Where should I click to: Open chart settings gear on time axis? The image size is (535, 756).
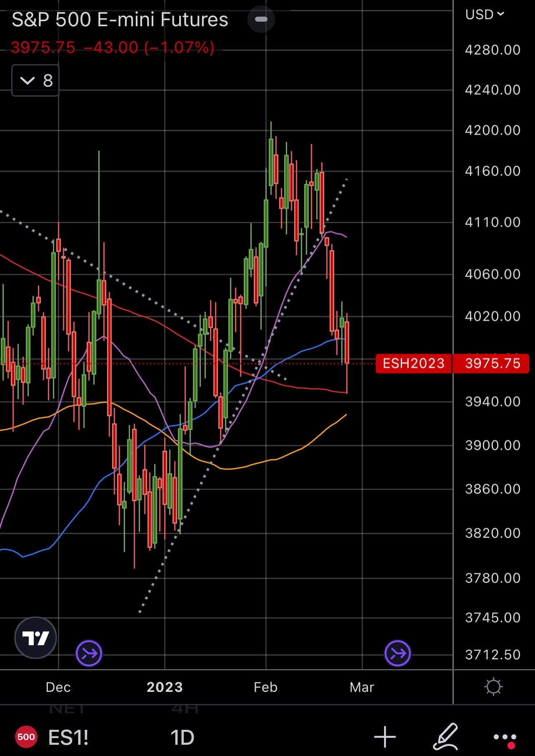(494, 687)
